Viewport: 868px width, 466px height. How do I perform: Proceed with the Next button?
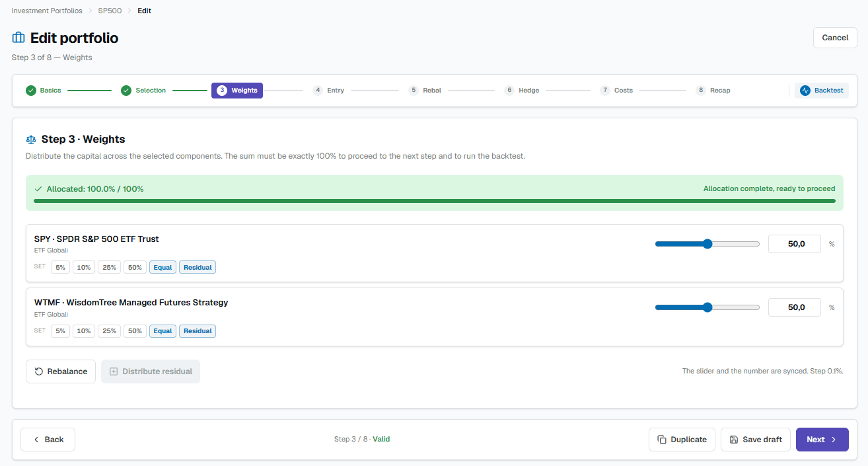pyautogui.click(x=822, y=440)
